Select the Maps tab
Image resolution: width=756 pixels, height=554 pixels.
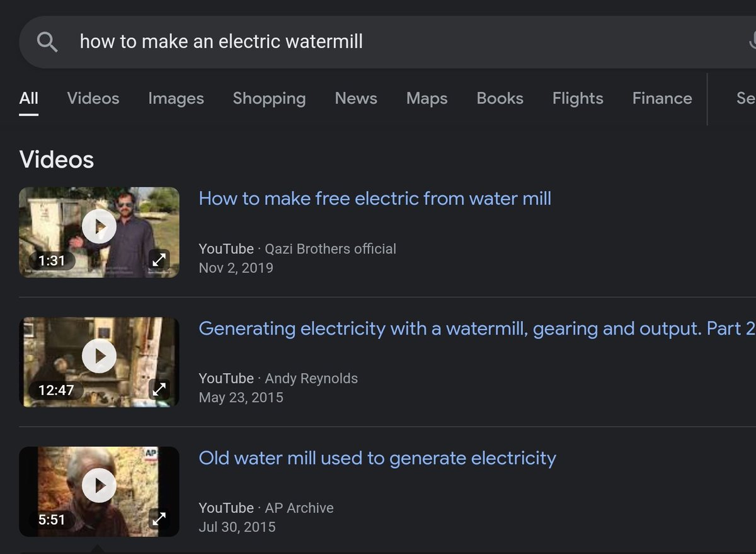[427, 98]
